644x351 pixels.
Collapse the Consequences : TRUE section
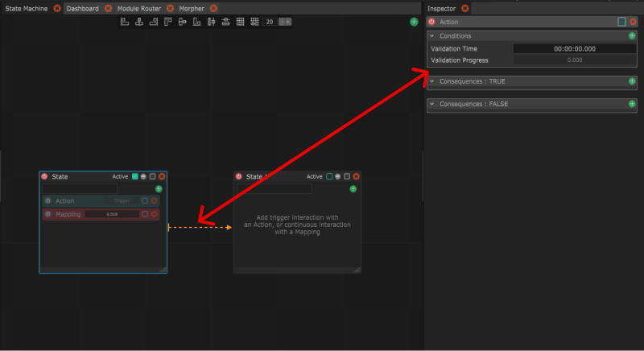(x=432, y=81)
